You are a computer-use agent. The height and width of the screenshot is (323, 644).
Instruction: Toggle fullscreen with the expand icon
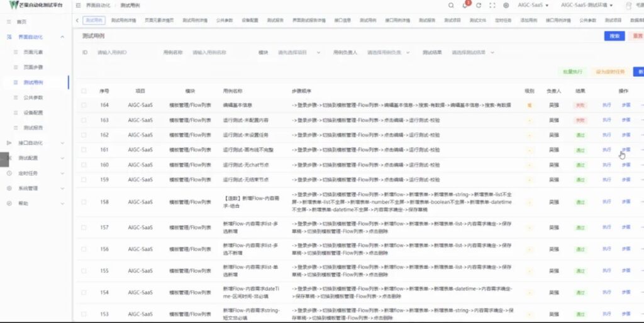pos(492,5)
